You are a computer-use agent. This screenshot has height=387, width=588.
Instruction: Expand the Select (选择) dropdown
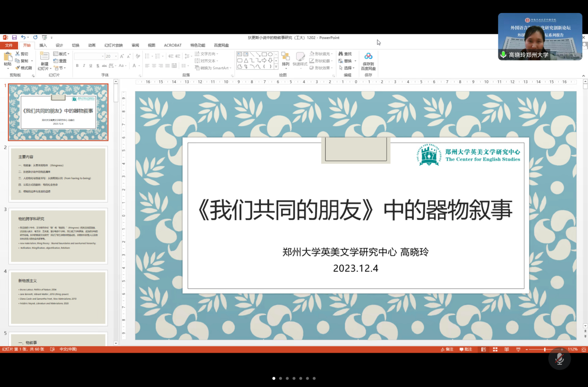(348, 68)
